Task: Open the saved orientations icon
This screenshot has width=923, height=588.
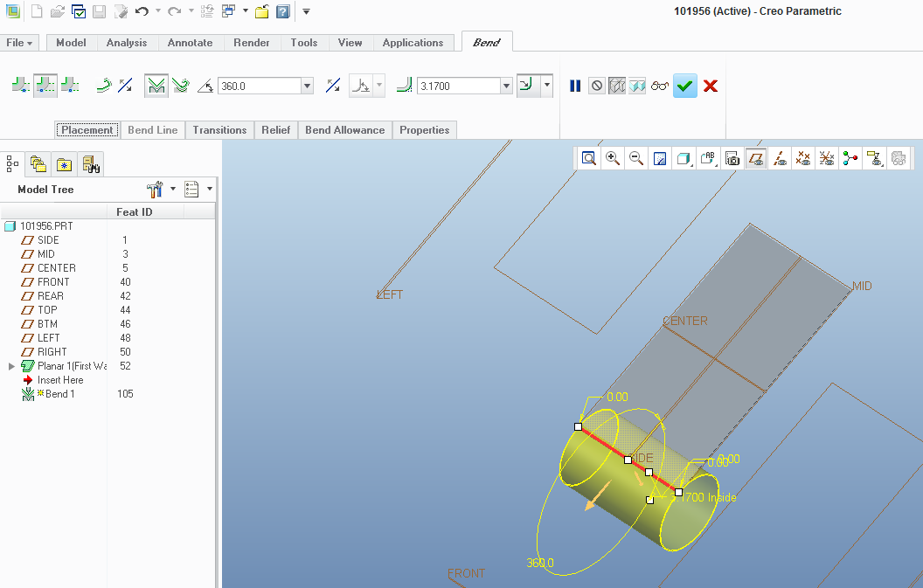Action: [x=708, y=158]
